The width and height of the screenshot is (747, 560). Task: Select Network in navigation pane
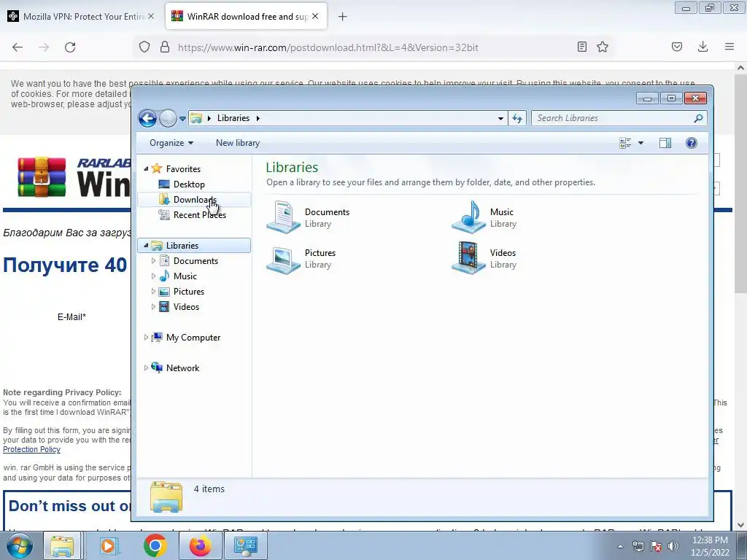(182, 368)
